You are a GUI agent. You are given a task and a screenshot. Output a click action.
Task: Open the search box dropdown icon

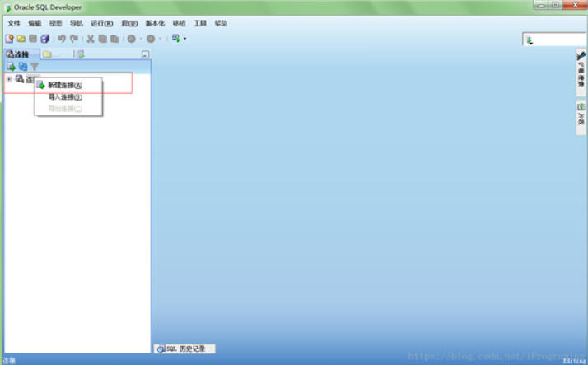(530, 40)
